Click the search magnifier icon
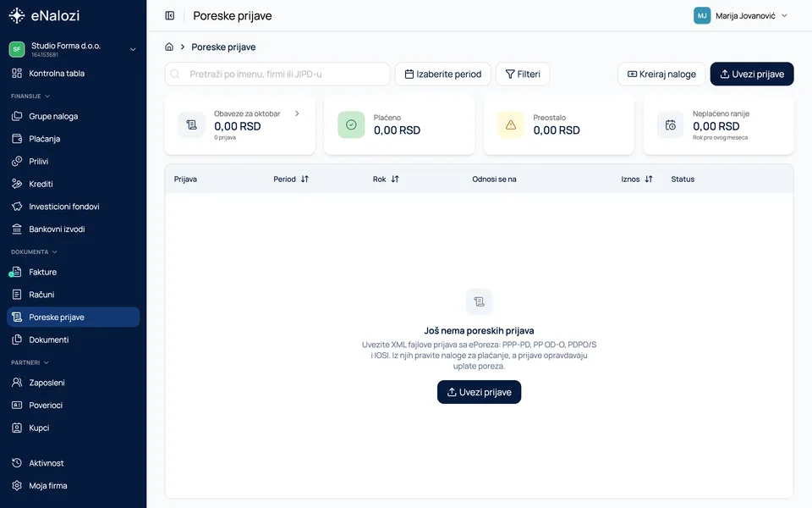This screenshot has width=812, height=508. coord(175,75)
